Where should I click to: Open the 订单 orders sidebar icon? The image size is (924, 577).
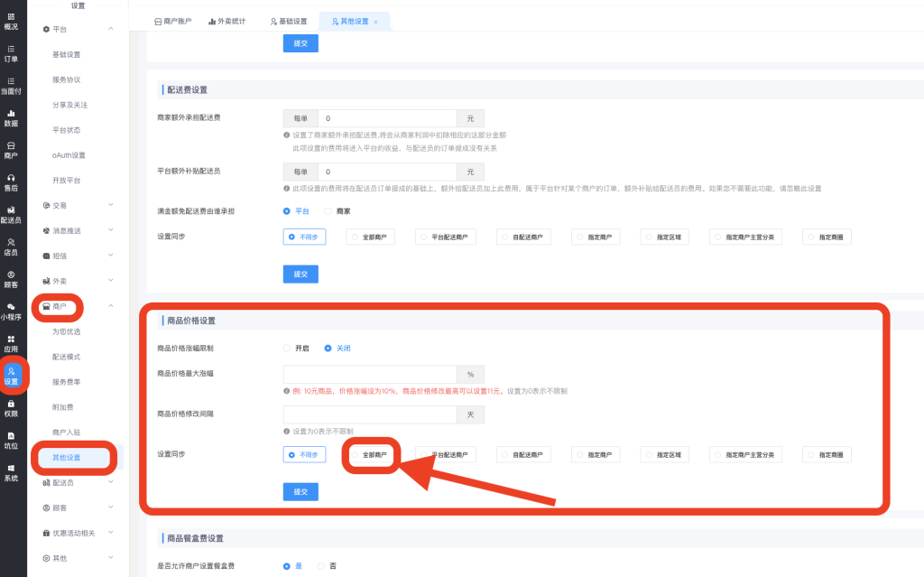pos(11,53)
